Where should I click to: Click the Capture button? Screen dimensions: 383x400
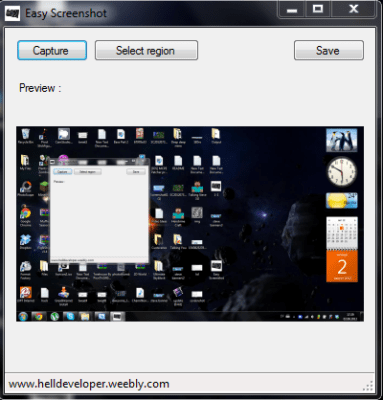pos(52,50)
